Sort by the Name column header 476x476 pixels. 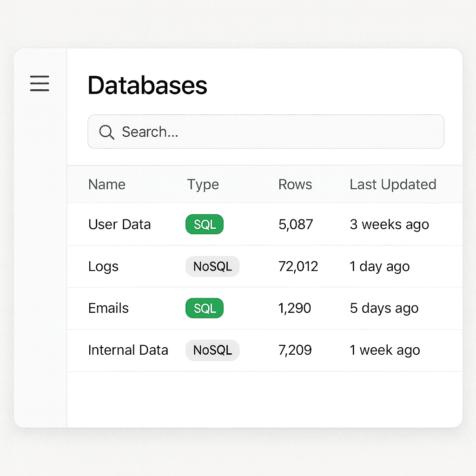pyautogui.click(x=106, y=185)
